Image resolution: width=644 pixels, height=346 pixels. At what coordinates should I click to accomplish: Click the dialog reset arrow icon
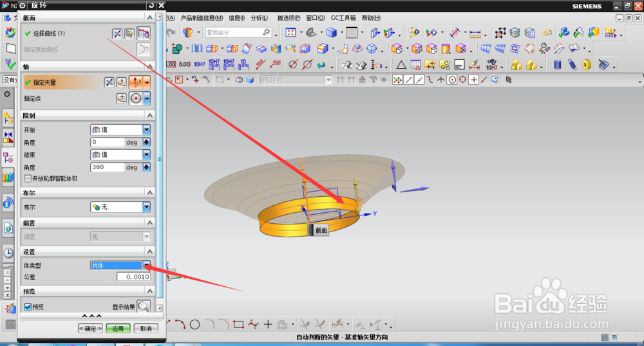click(x=151, y=5)
